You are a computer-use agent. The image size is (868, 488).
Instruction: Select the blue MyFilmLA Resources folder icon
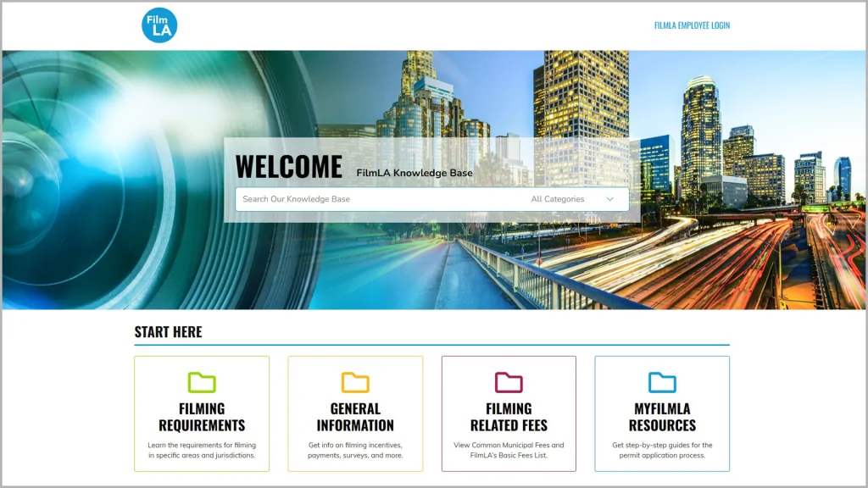tap(662, 383)
